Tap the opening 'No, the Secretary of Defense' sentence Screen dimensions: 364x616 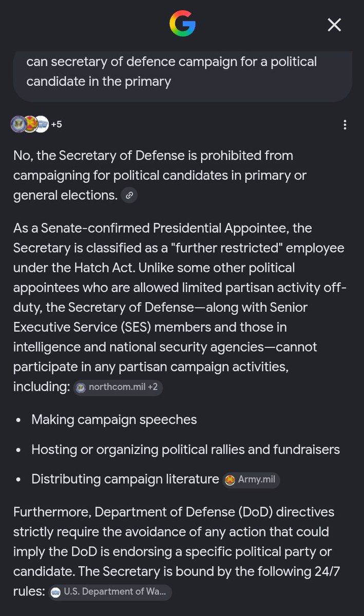[x=160, y=175]
